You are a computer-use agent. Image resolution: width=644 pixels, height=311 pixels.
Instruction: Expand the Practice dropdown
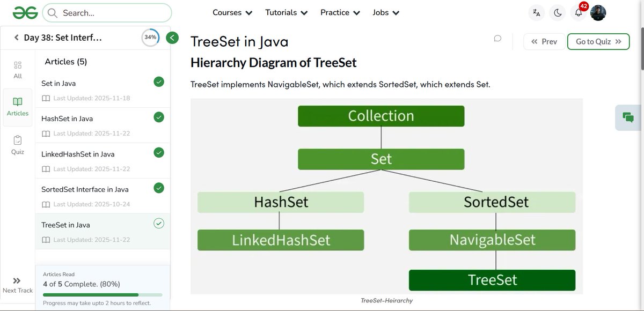click(340, 12)
